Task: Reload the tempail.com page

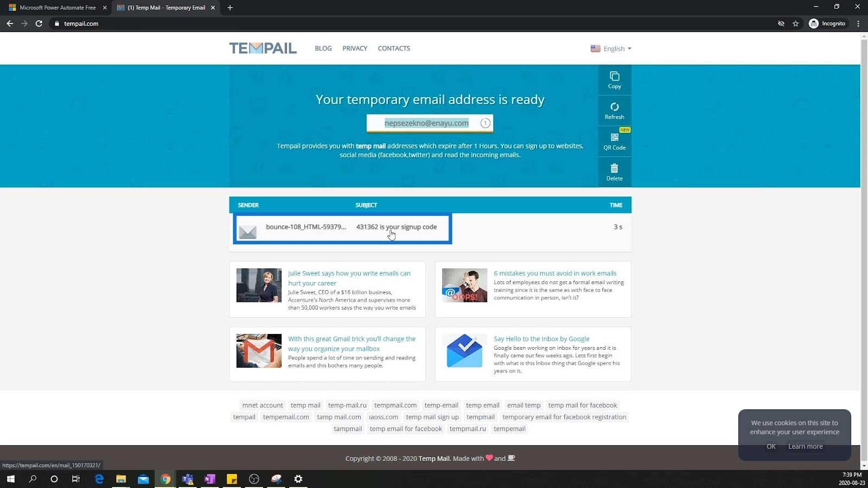Action: click(39, 23)
